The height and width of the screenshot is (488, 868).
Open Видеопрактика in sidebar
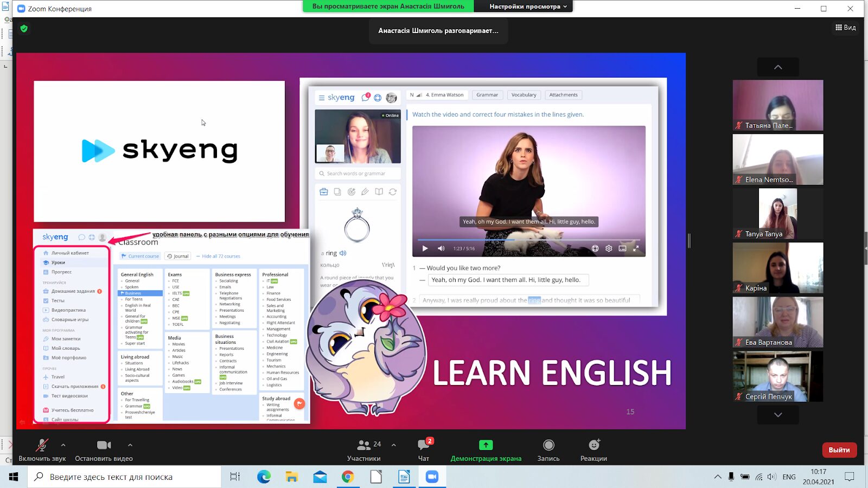coord(68,310)
